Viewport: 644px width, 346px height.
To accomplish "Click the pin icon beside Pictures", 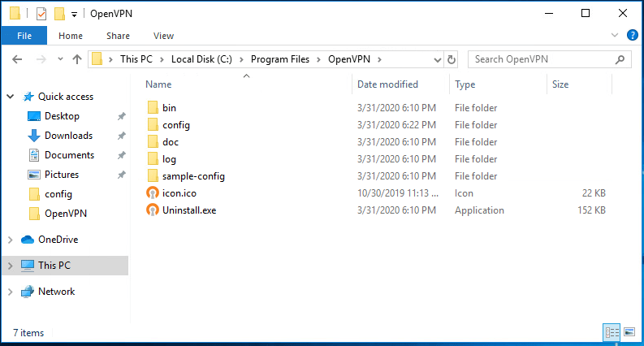I will click(121, 175).
